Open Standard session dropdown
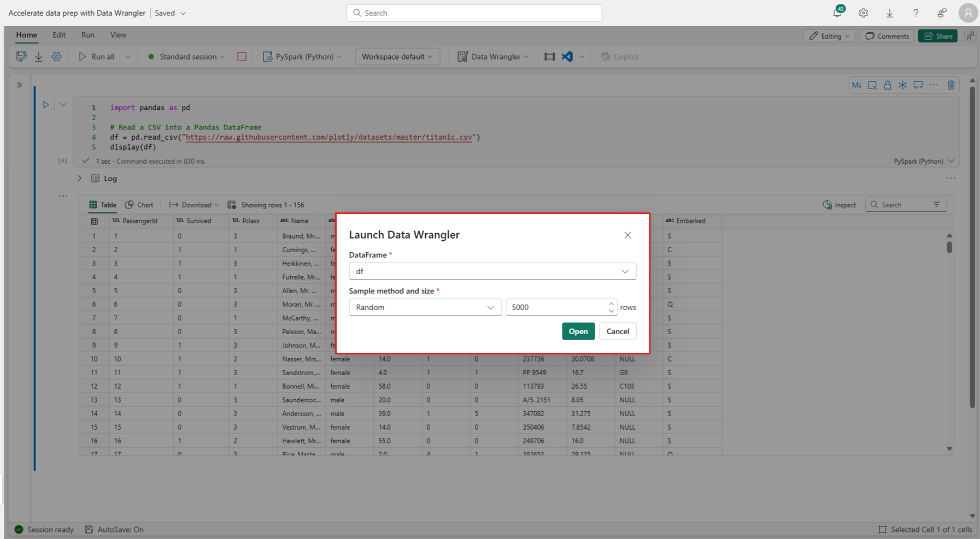The height and width of the screenshot is (539, 980). coord(187,57)
